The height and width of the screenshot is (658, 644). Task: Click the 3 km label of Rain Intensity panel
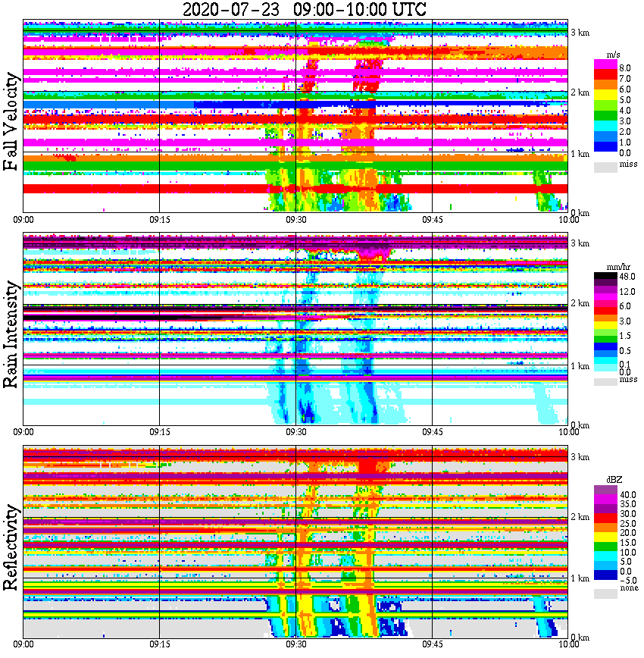pyautogui.click(x=580, y=243)
